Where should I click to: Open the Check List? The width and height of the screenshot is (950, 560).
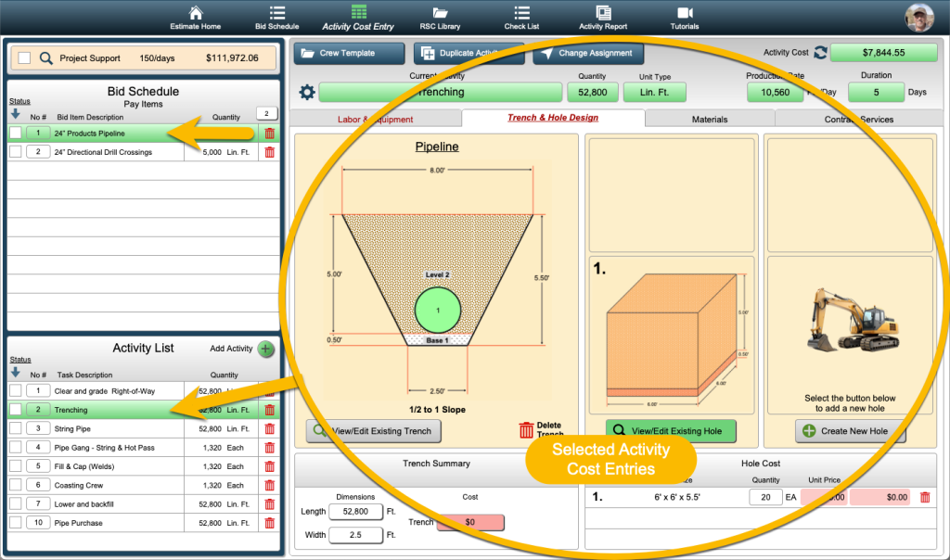(521, 18)
